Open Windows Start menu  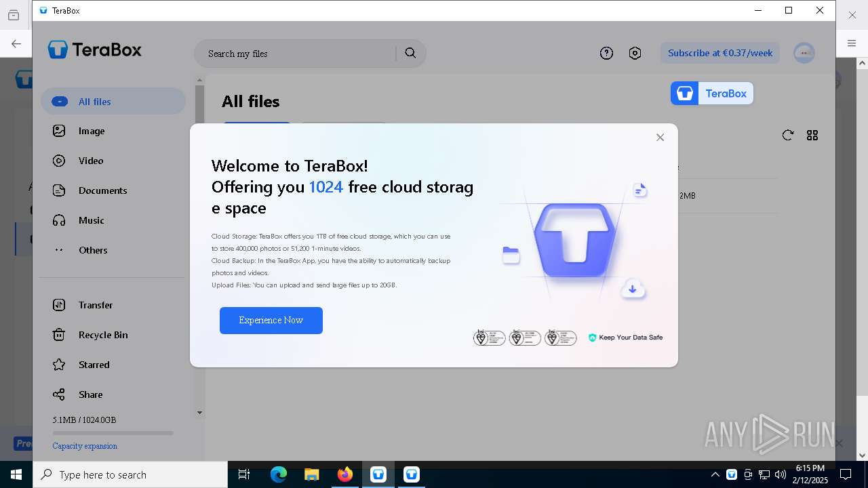point(16,474)
